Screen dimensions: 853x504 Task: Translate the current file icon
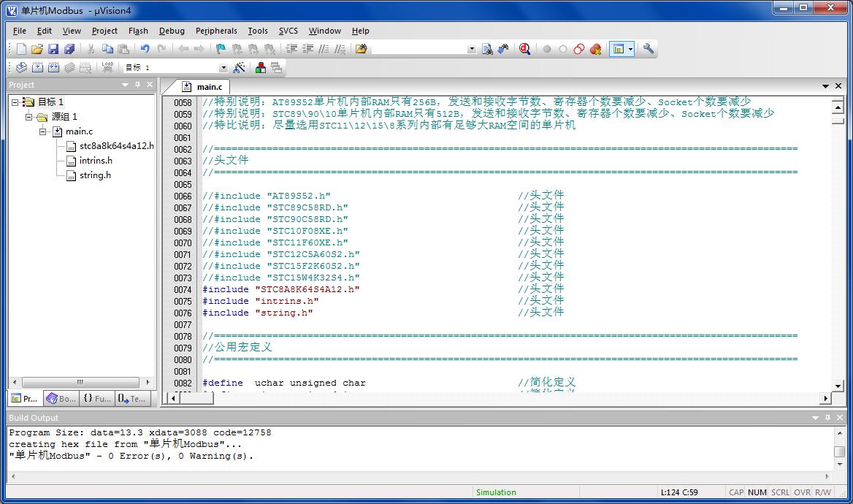tap(21, 67)
